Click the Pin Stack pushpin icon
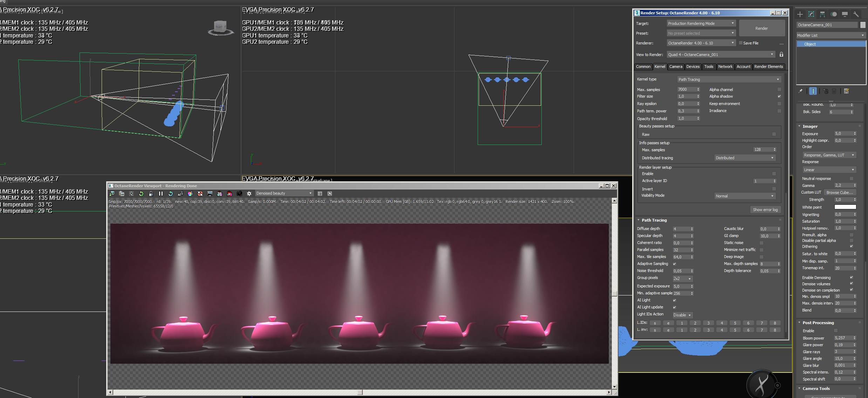Screen dimensions: 868x398 point(801,91)
